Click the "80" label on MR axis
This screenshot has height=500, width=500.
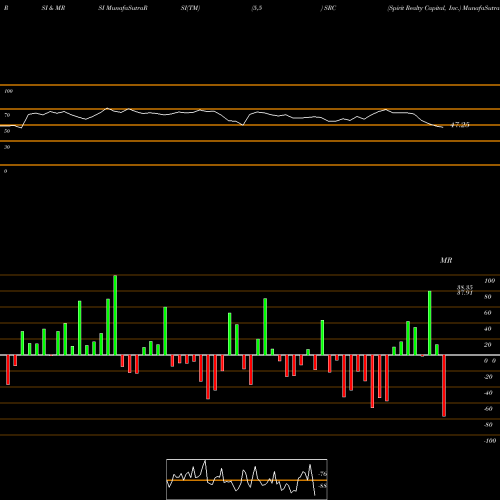[488, 297]
